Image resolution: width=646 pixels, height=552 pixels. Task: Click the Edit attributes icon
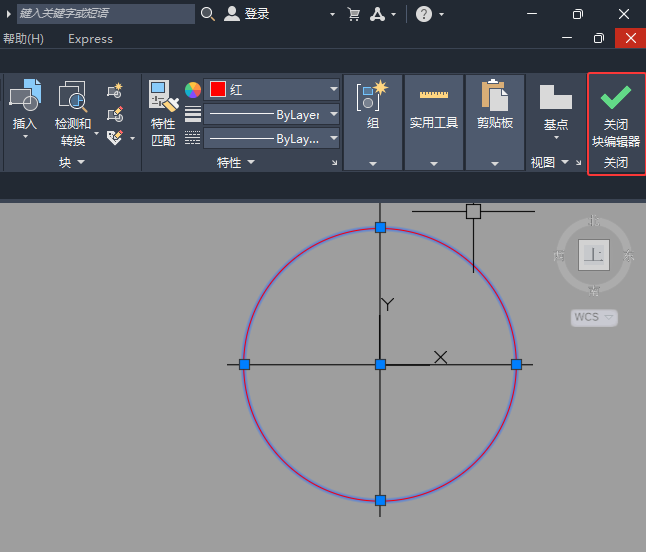(x=115, y=138)
